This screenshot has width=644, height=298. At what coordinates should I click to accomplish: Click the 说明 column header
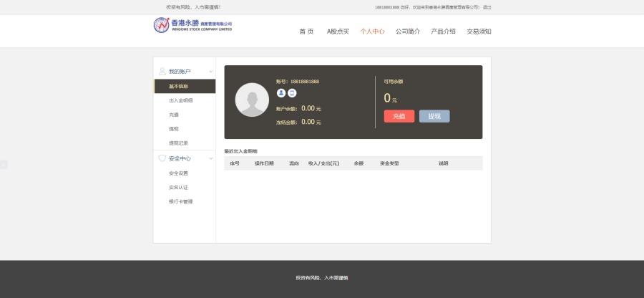pos(443,163)
